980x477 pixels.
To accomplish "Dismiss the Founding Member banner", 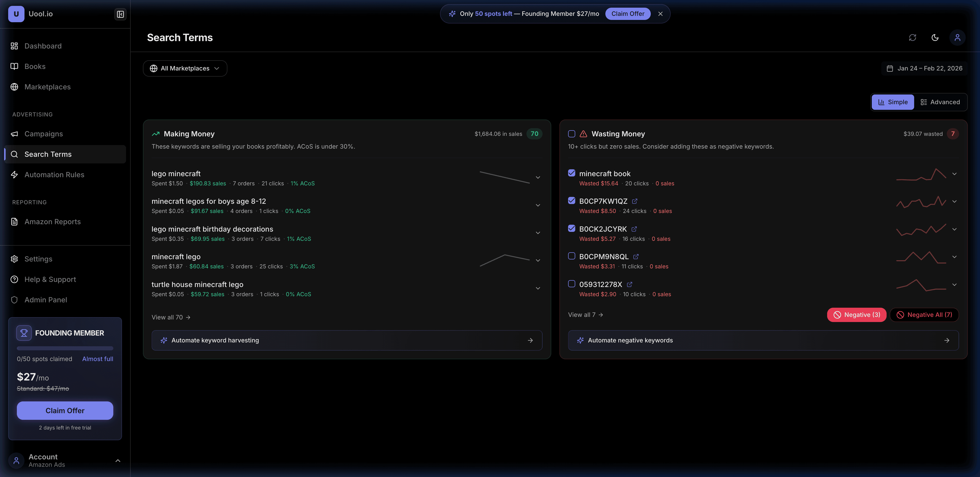I will (x=660, y=14).
